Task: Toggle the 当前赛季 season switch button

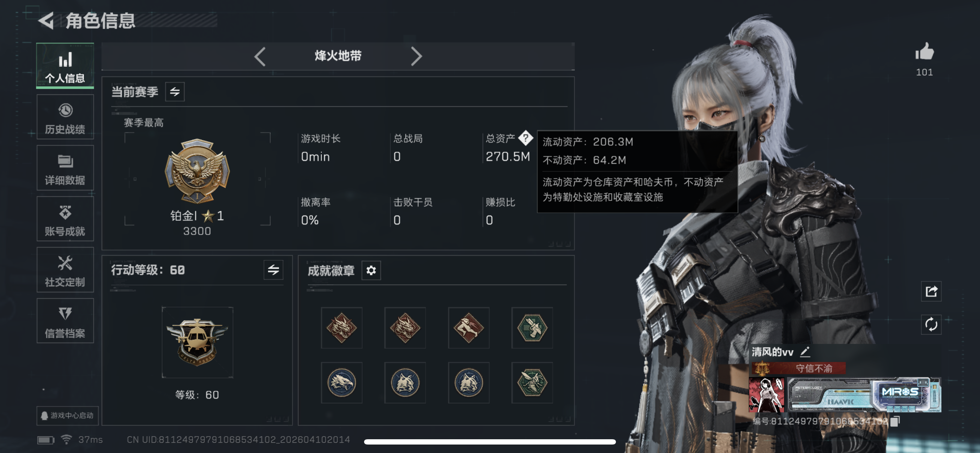Action: 175,92
